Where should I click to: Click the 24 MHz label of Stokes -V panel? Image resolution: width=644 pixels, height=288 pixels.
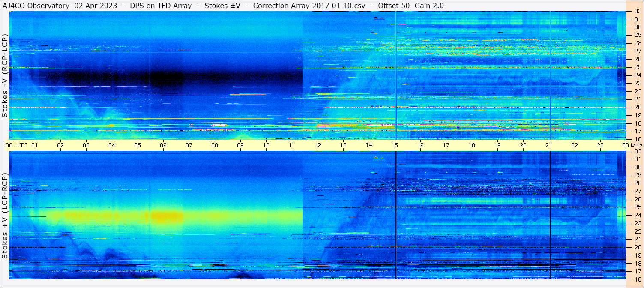[638, 75]
